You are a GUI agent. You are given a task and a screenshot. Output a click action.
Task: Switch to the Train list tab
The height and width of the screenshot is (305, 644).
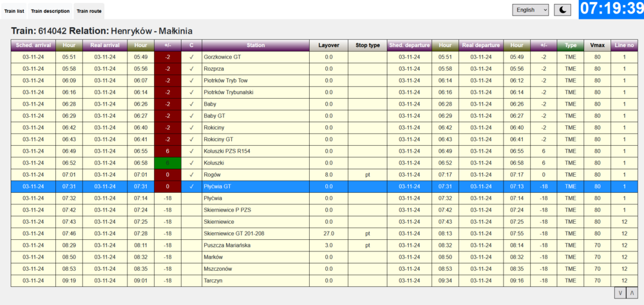tap(14, 11)
